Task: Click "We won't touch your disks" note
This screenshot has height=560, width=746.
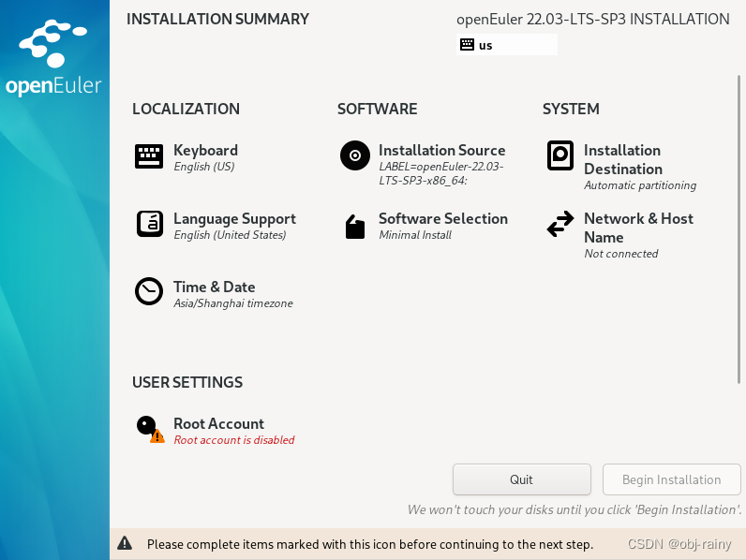Action: click(x=574, y=509)
